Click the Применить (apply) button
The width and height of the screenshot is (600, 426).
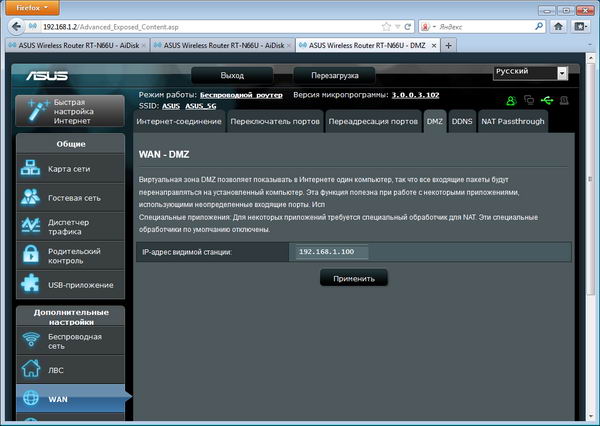tap(354, 278)
